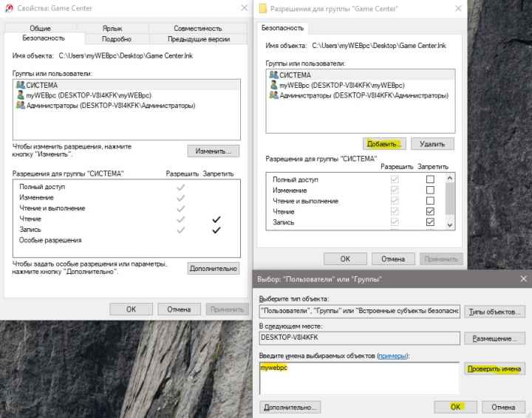Tick Запретить checkbox for Полный доступ
Image resolution: width=532 pixels, height=418 pixels.
click(430, 179)
